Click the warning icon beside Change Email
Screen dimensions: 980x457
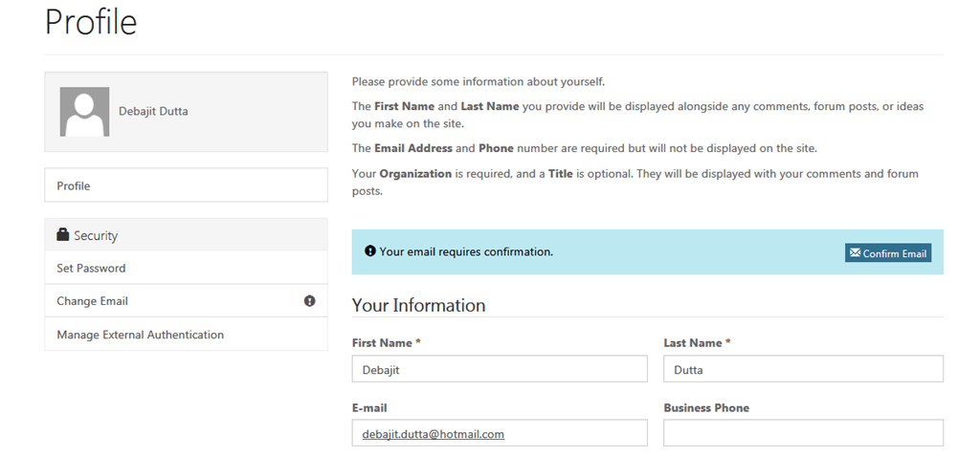tap(309, 301)
